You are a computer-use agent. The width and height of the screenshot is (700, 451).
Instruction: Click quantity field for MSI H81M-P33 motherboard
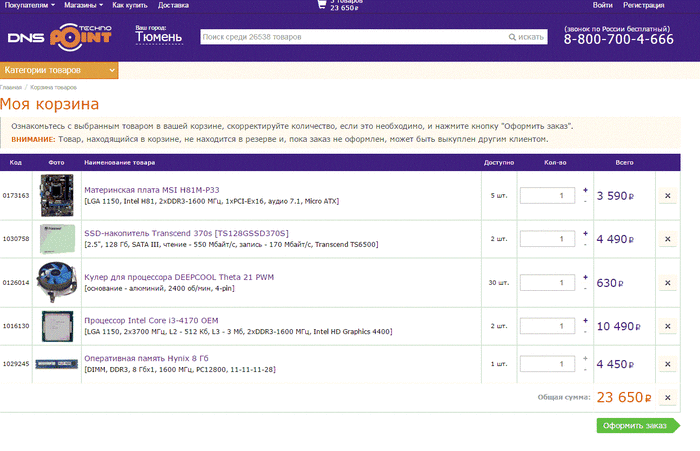[547, 196]
